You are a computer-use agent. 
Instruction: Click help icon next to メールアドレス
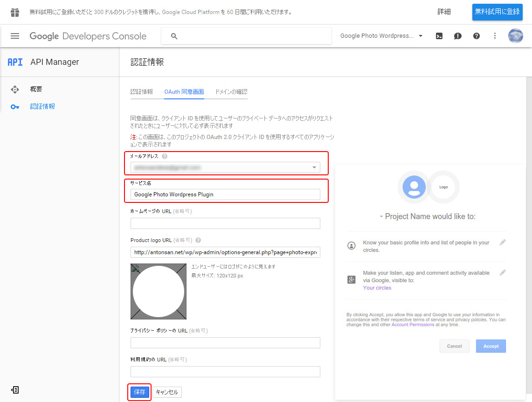point(165,156)
